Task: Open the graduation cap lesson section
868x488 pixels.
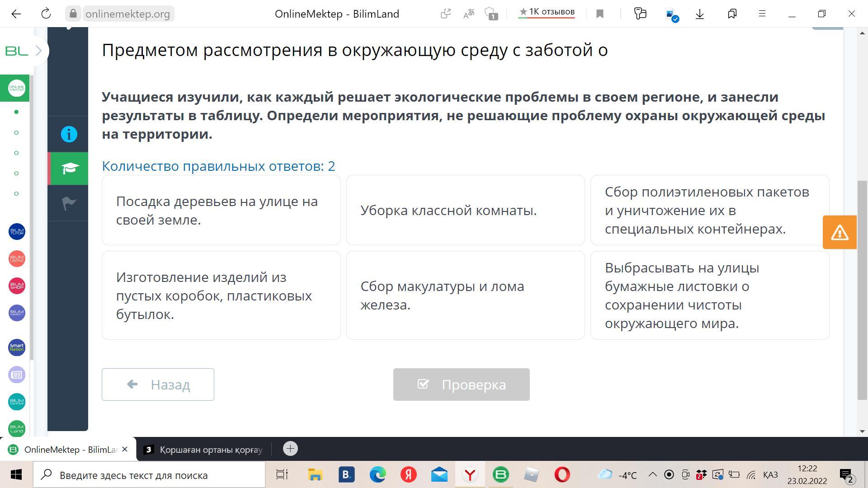Action: 69,169
